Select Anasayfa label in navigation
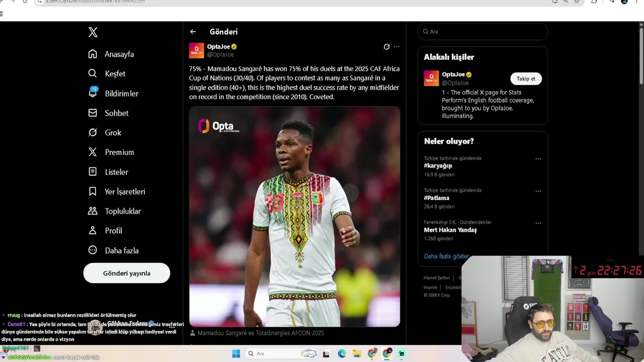The width and height of the screenshot is (644, 362). [119, 54]
